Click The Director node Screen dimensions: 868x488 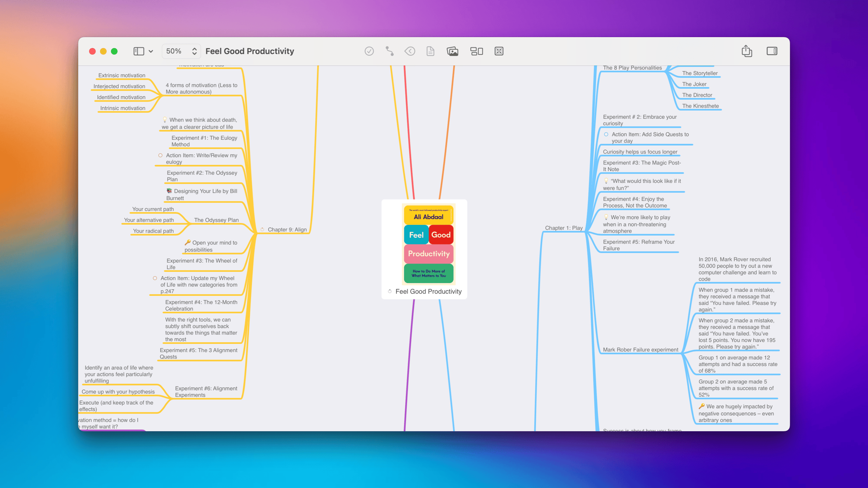(697, 95)
